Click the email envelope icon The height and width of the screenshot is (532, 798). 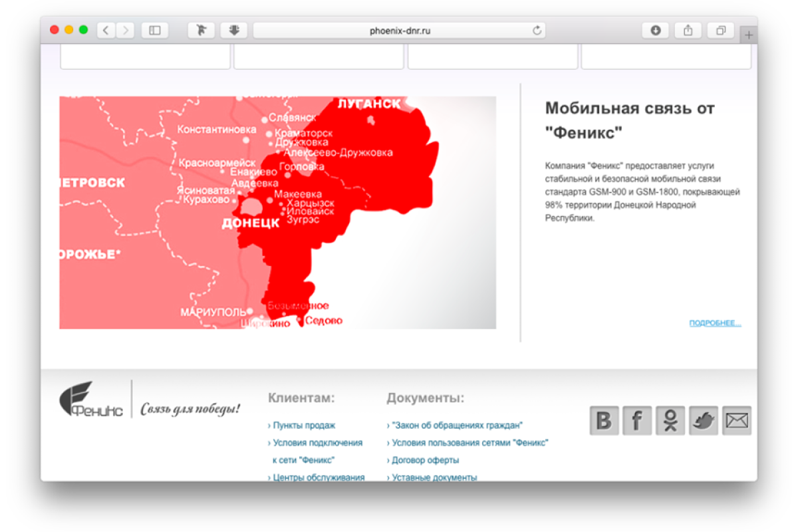point(737,420)
